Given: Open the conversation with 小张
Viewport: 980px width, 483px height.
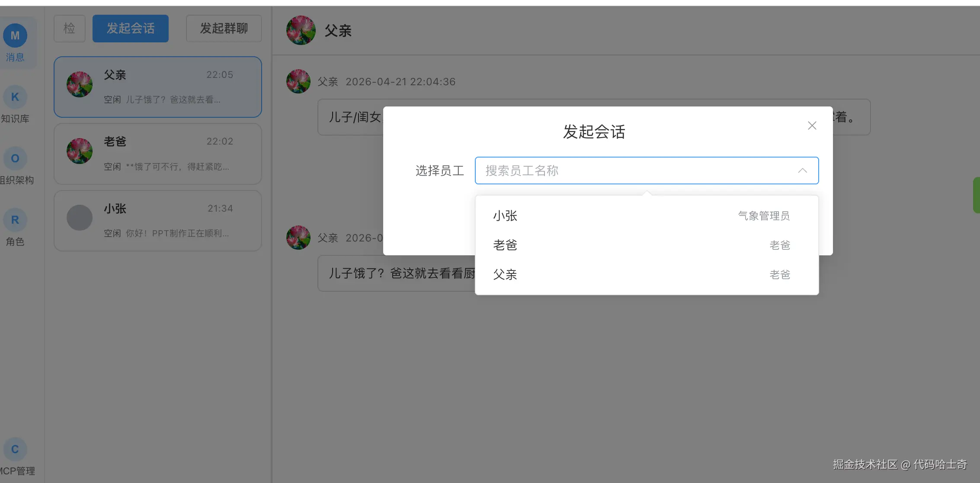Looking at the screenshot, I should pyautogui.click(x=157, y=221).
